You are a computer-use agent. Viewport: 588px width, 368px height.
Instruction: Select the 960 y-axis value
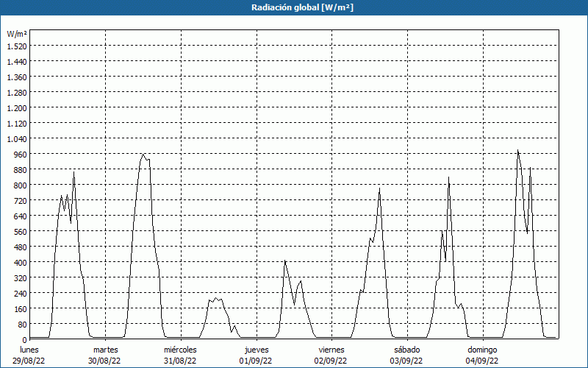[21, 155]
